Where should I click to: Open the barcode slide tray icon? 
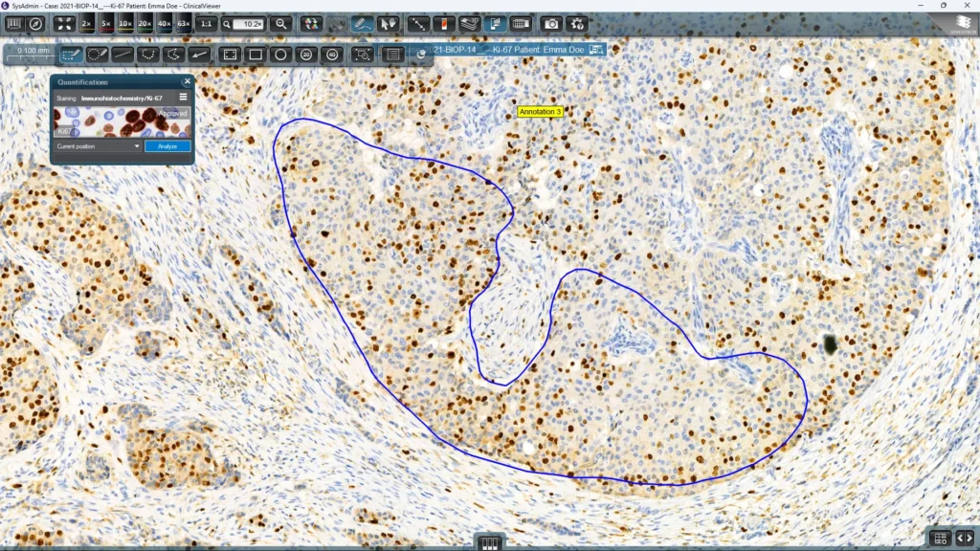13,24
